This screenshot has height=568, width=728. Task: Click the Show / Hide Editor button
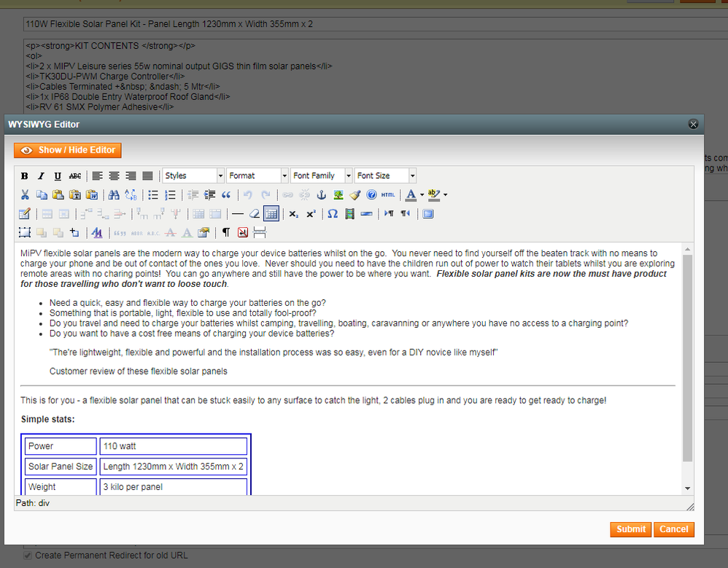68,150
